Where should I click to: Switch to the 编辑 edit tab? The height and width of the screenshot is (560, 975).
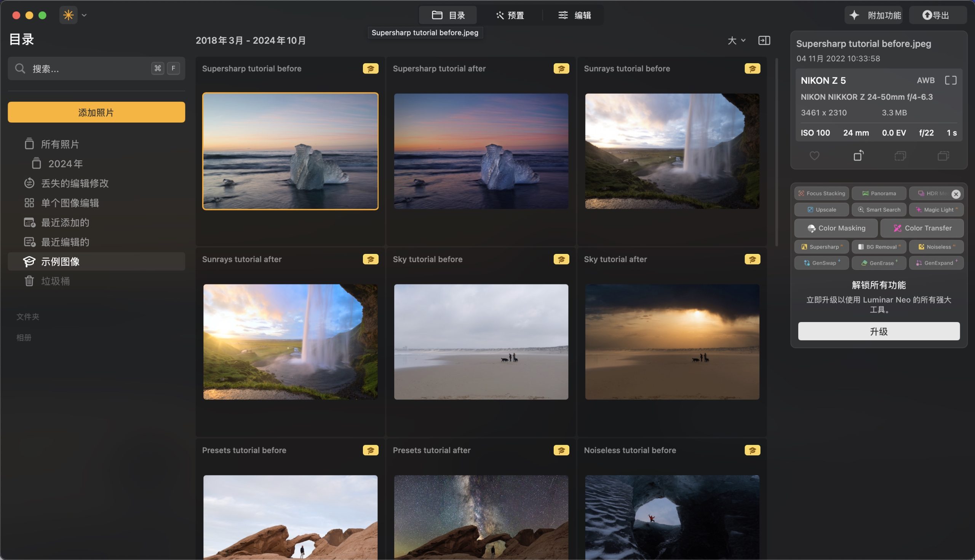tap(574, 15)
